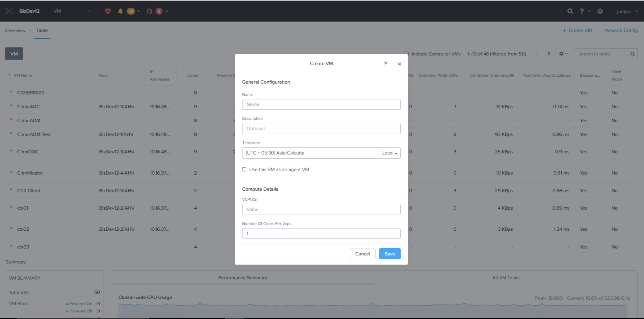Enable Use this VM as agent VM
The height and width of the screenshot is (319, 644).
[x=244, y=169]
